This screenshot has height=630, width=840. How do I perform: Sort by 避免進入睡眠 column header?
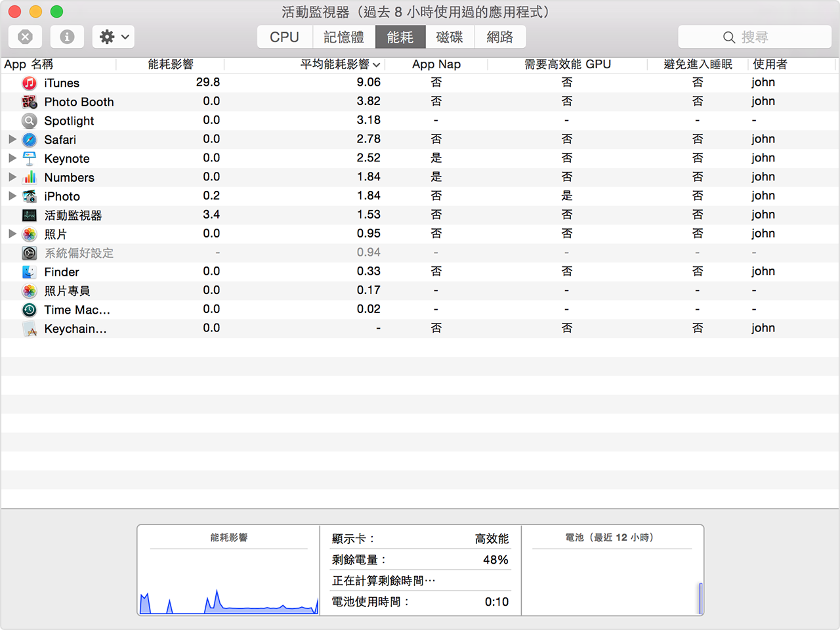point(698,64)
